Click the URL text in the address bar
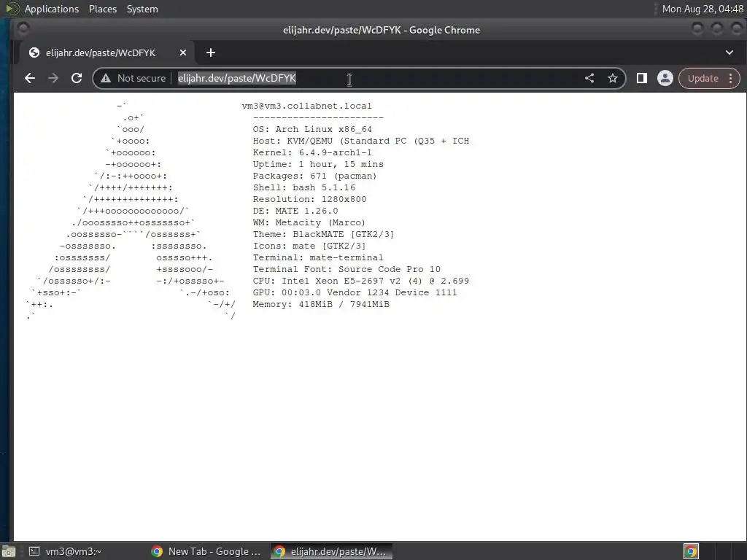This screenshot has width=747, height=560. pos(237,78)
